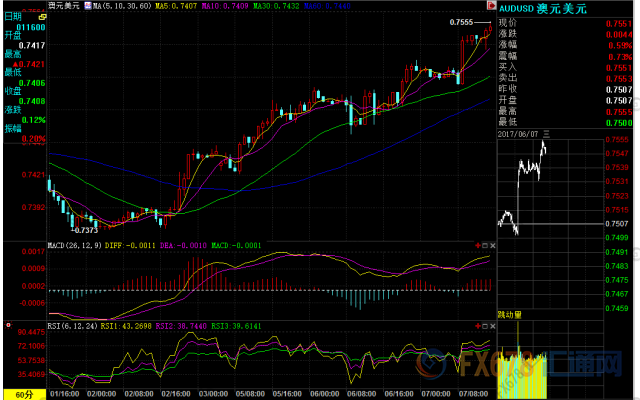Click the yellow info panel icon near 日期
Viewport: 640px width, 400px height.
point(41,19)
